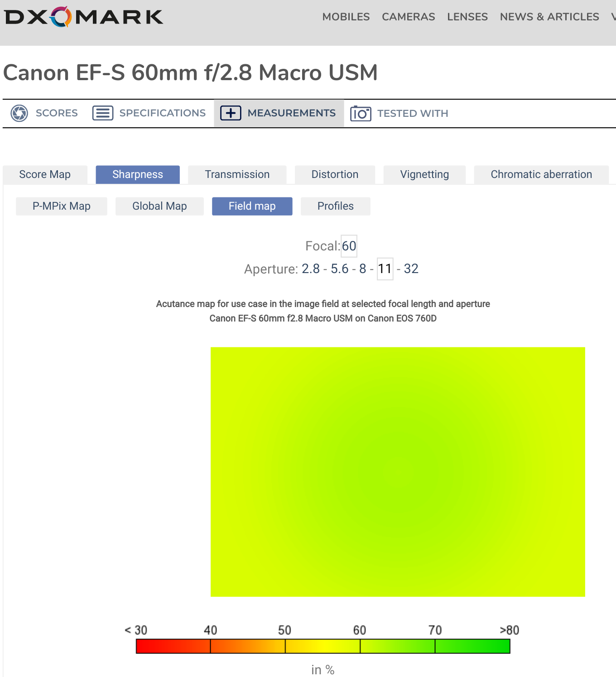Click the 'in %' unit label
This screenshot has height=677, width=616.
pyautogui.click(x=323, y=670)
